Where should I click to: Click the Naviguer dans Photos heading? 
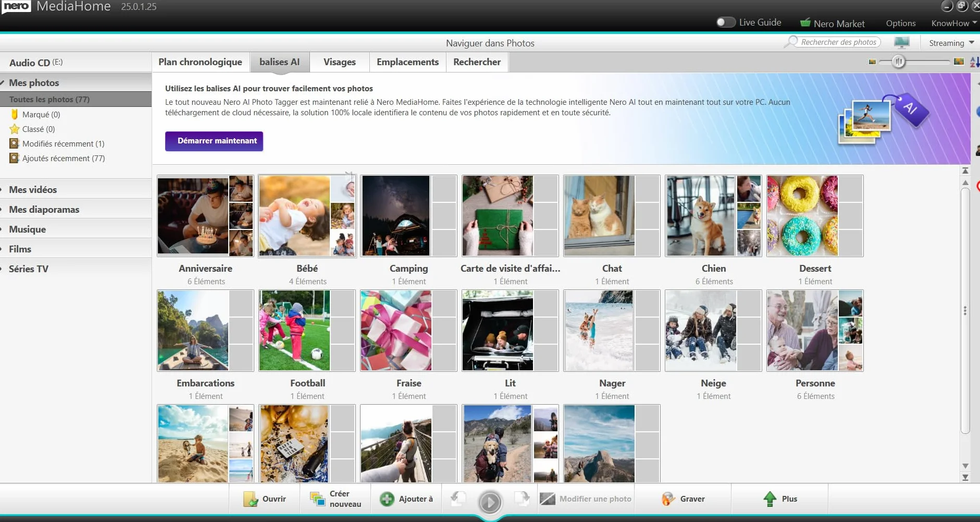coord(490,43)
